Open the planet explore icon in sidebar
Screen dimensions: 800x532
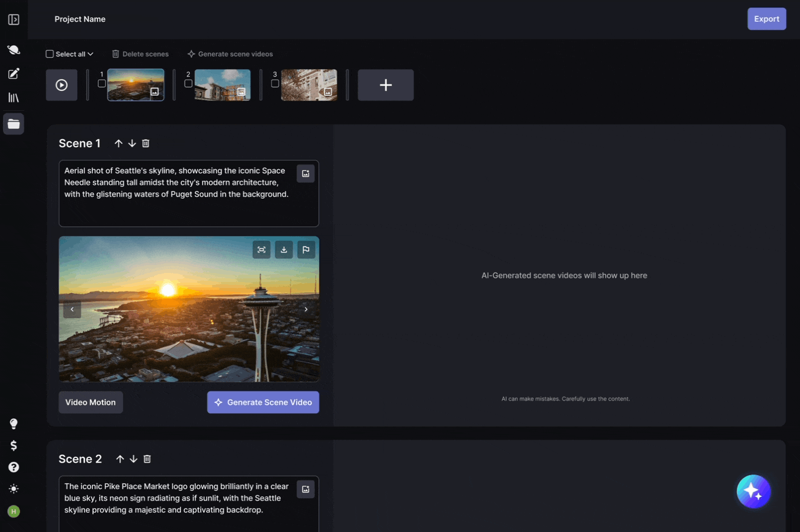tap(13, 50)
